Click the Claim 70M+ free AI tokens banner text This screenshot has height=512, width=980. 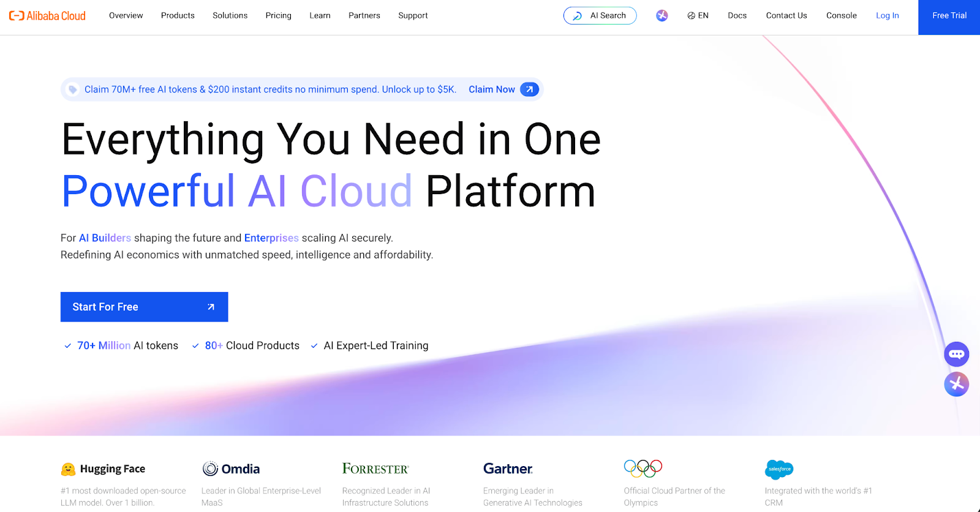pos(270,89)
